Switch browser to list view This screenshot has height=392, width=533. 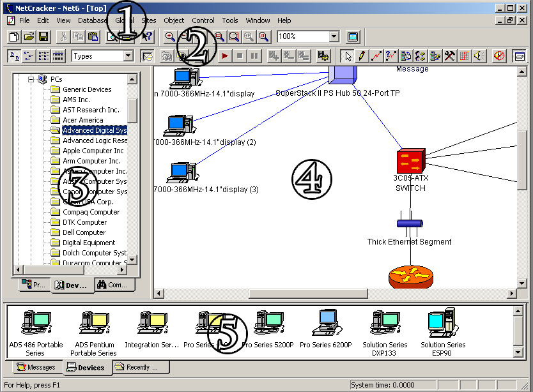click(43, 56)
